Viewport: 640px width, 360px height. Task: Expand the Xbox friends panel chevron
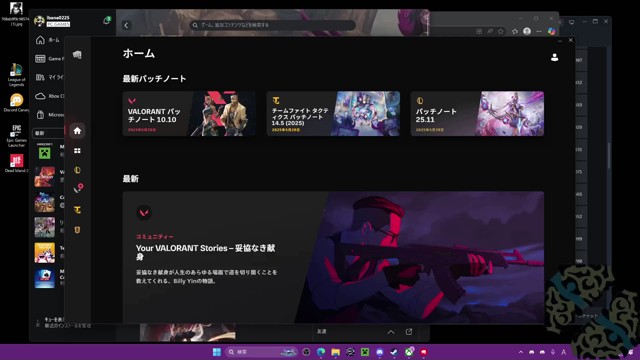pos(391,332)
